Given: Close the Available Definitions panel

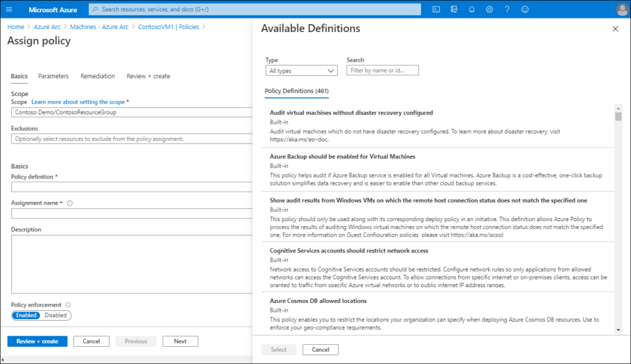Looking at the screenshot, I should click(614, 29).
